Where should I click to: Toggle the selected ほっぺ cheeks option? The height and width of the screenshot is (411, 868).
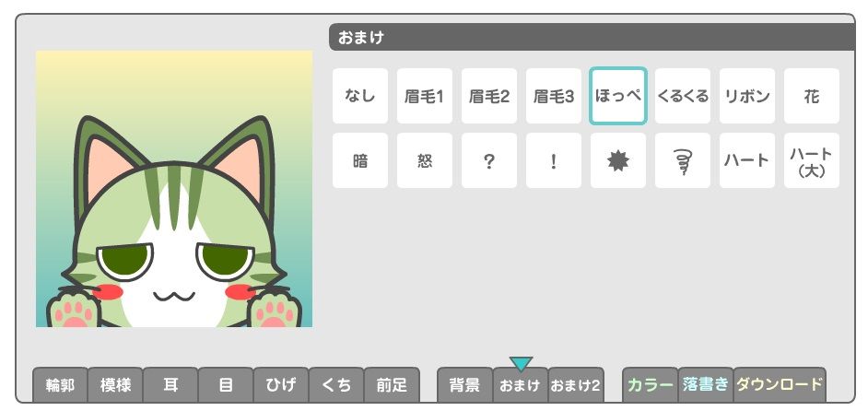pos(617,96)
